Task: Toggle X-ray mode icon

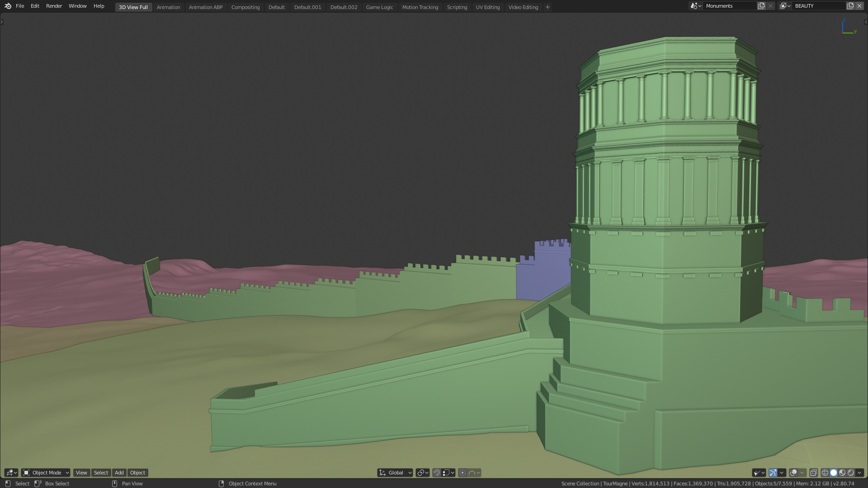Action: [813, 473]
